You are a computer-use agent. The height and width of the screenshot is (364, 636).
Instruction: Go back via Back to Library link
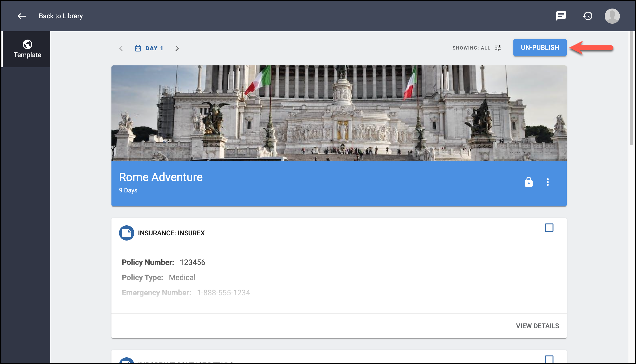60,16
